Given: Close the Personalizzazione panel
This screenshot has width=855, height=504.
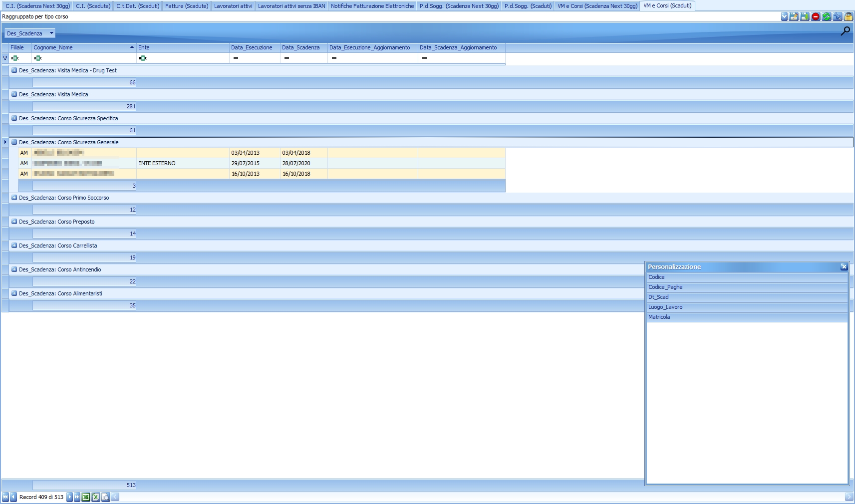Looking at the screenshot, I should tap(844, 267).
